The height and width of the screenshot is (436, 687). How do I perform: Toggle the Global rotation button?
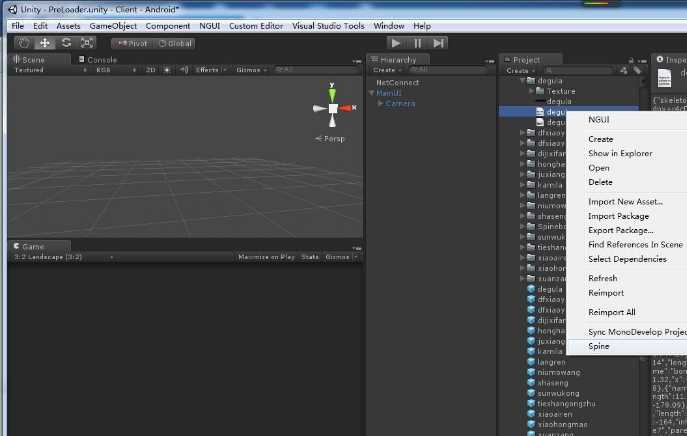(174, 43)
